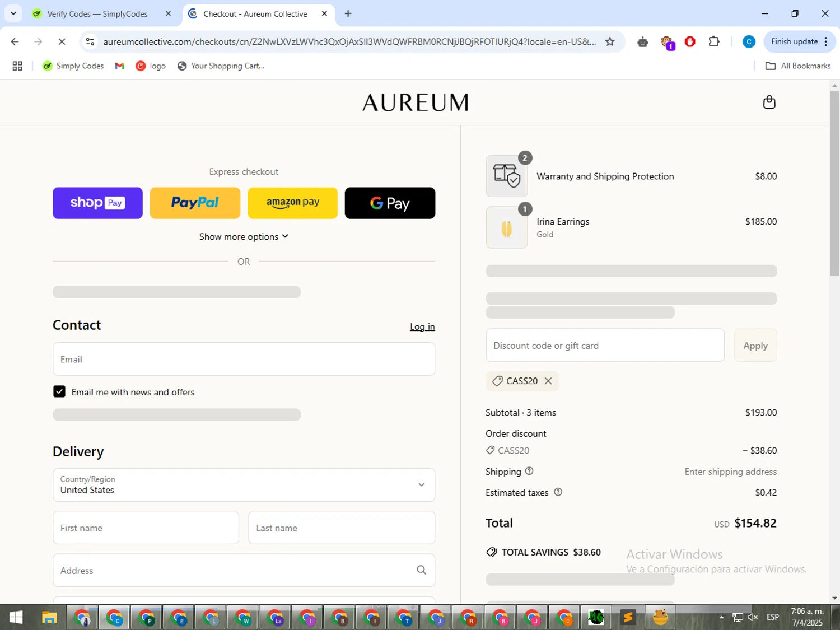
Task: Open the Chrome profile avatar C
Action: tap(749, 41)
